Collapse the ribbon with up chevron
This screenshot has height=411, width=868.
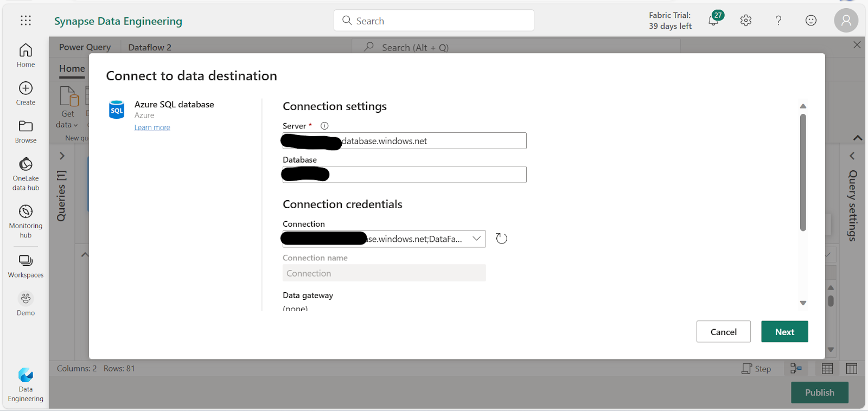click(x=858, y=138)
